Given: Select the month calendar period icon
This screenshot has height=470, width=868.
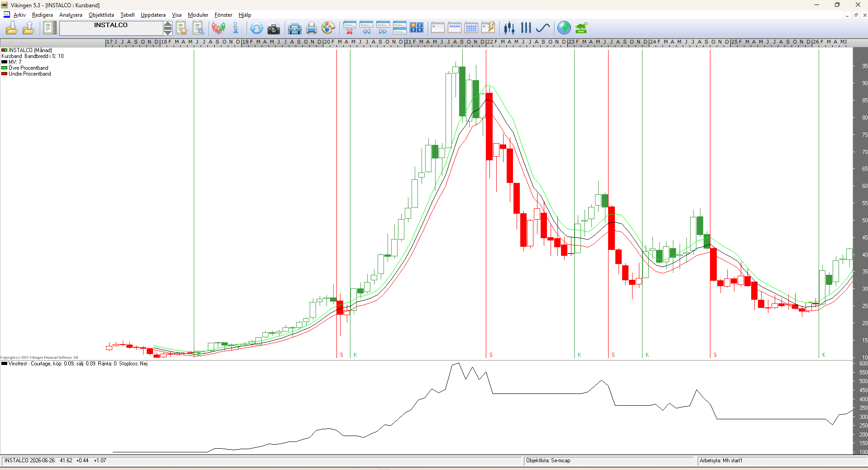Looking at the screenshot, I should 471,28.
